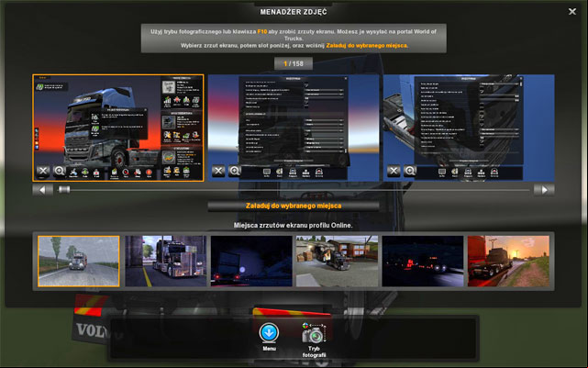Screen dimensions: 588x368
Task: Delete the middle settings screenshot with X
Action: click(218, 171)
